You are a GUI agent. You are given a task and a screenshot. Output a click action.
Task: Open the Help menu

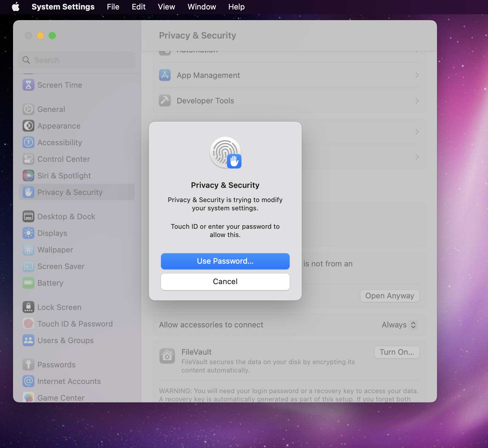(x=236, y=7)
